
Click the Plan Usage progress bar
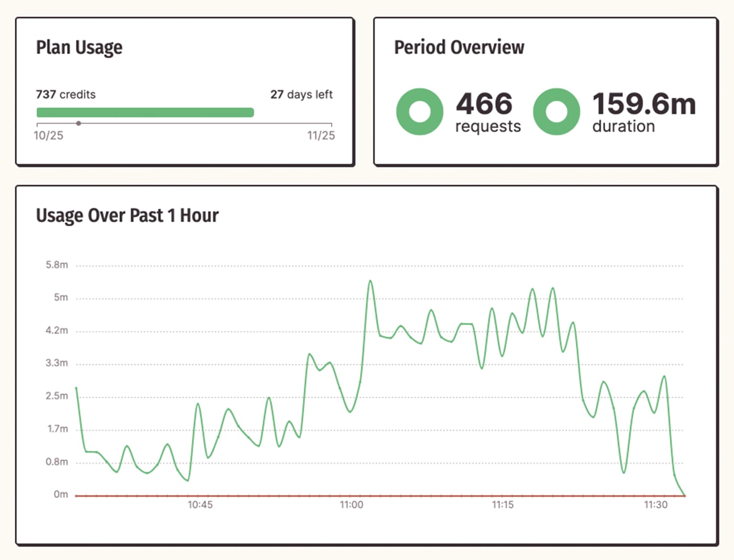[145, 111]
